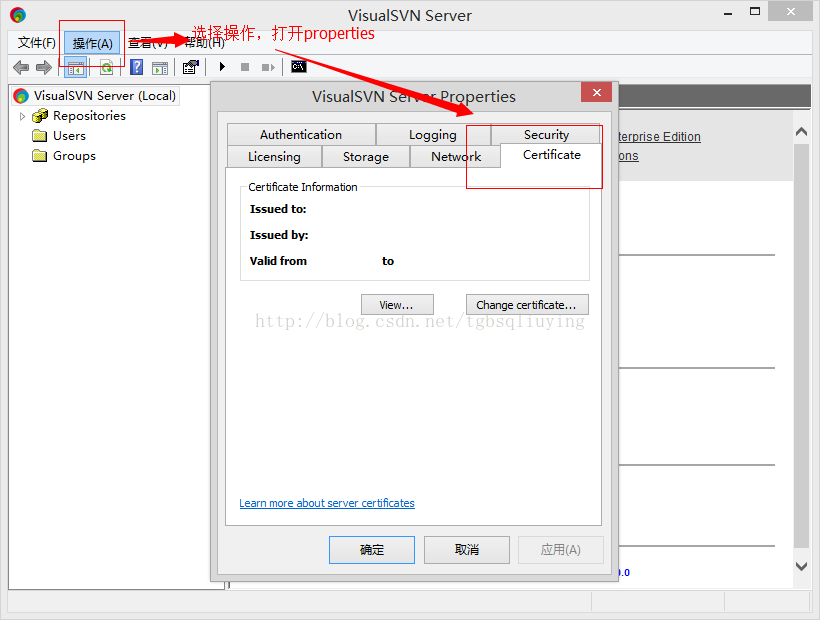This screenshot has width=820, height=620.
Task: Toggle the show/hide console tree icon
Action: (76, 68)
